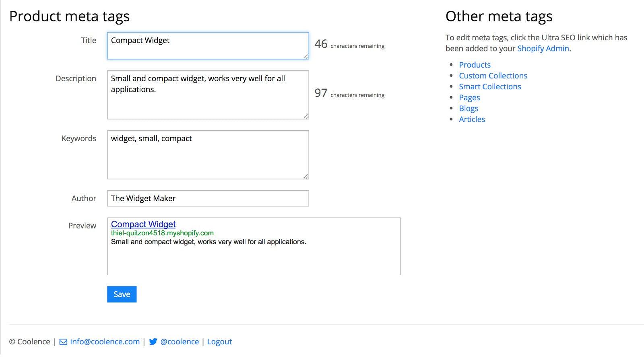Focus the Title text field

click(208, 46)
